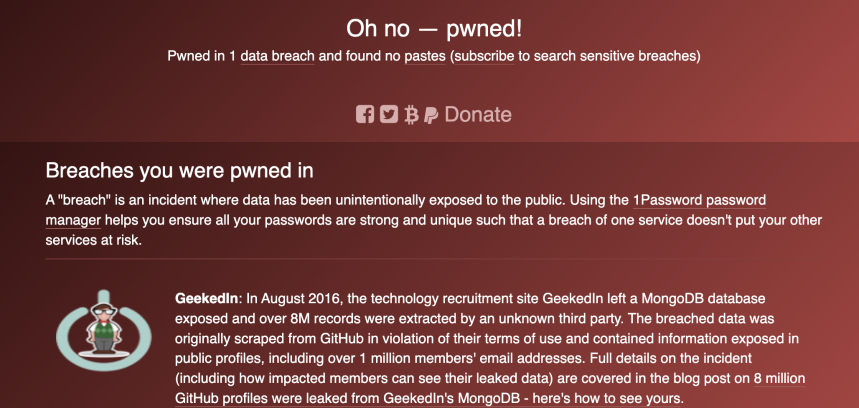Click the PayPal donation icon
The height and width of the screenshot is (408, 859).
tap(431, 115)
